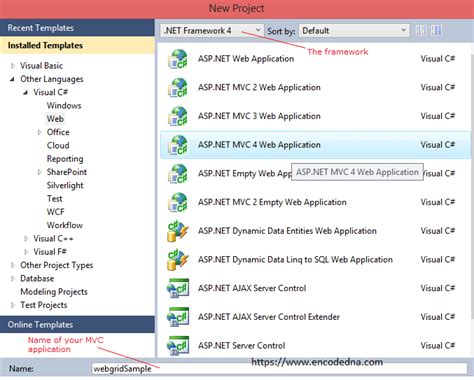Expand the Visual F# tree node
Viewport: 474px width, 380px height.
coord(26,252)
